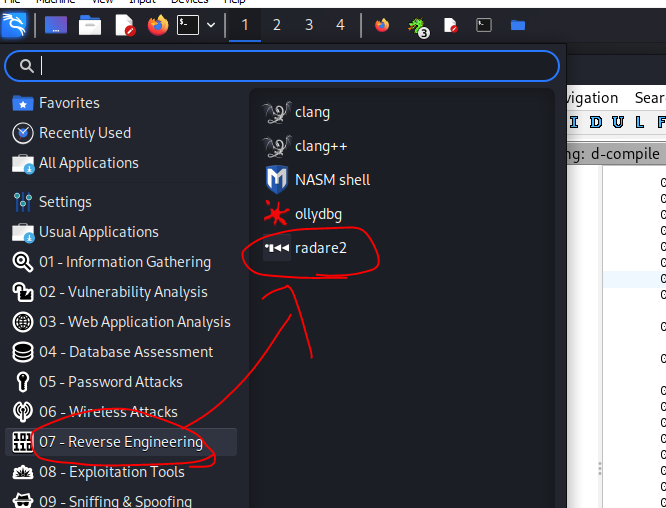Open the Kali dragon applications menu

click(x=14, y=25)
